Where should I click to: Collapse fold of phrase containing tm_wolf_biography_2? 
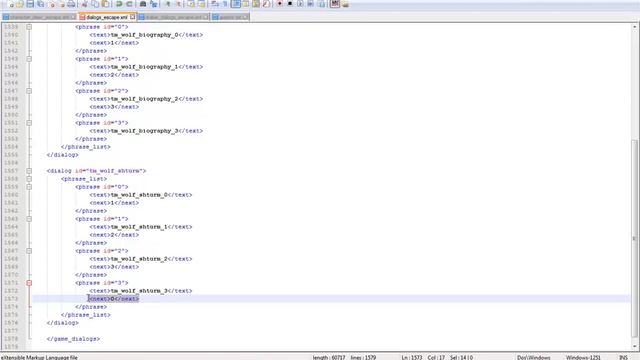pos(29,91)
